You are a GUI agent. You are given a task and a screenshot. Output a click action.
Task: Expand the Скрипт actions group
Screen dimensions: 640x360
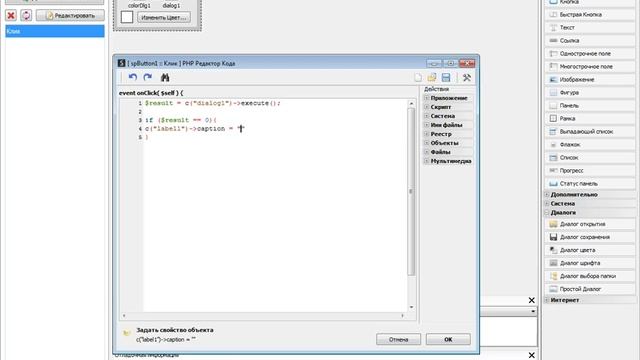point(427,107)
